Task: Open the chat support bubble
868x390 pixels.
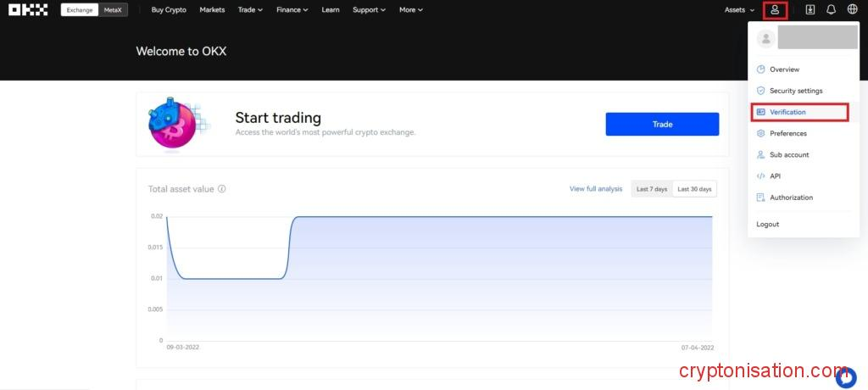Action: tap(846, 376)
